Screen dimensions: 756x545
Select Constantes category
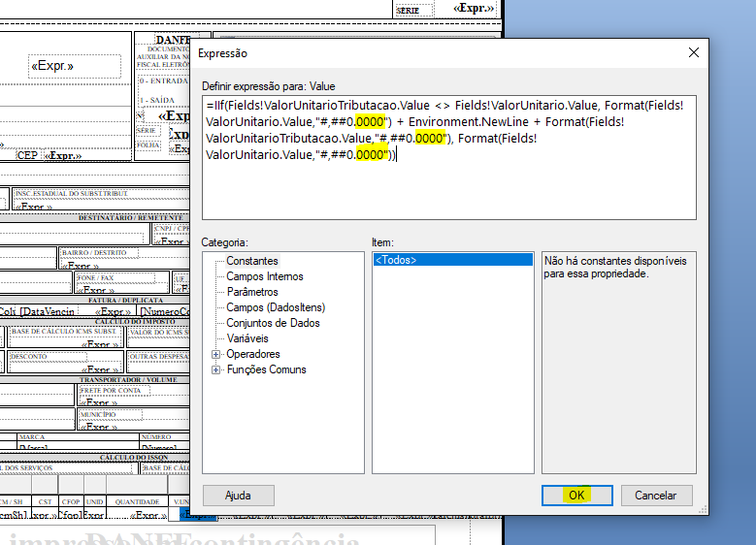coord(252,261)
